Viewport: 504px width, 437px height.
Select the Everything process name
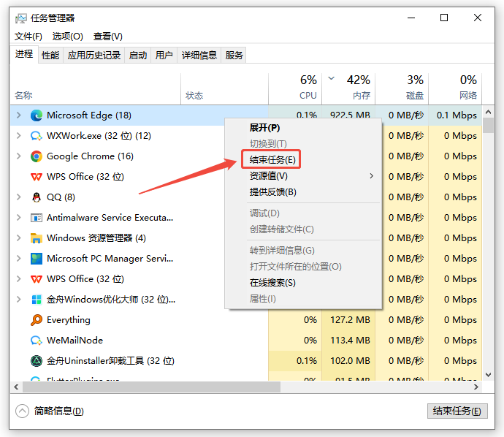pos(69,320)
